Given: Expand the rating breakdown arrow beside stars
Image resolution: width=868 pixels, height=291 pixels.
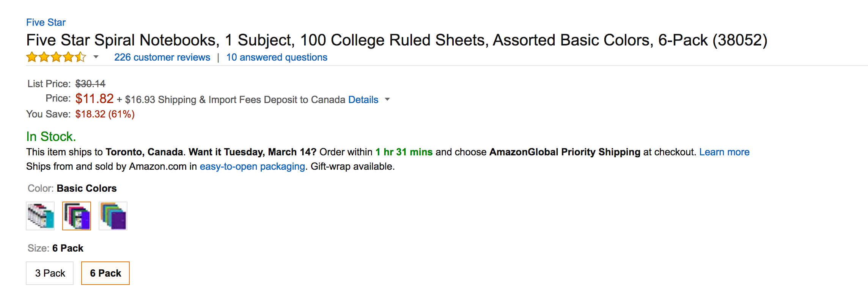Looking at the screenshot, I should [x=96, y=57].
